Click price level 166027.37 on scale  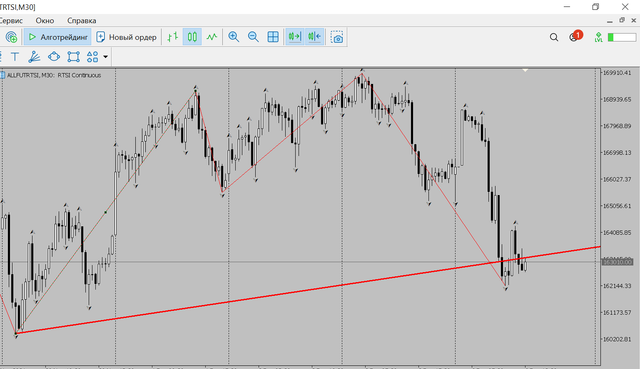pos(617,179)
